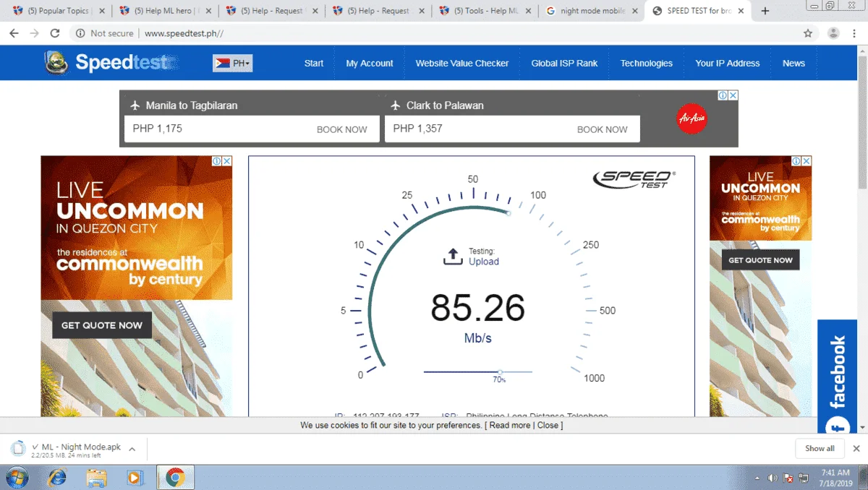Click the AirAsia logo in the banner ad
Image resolution: width=868 pixels, height=490 pixels.
coord(692,119)
